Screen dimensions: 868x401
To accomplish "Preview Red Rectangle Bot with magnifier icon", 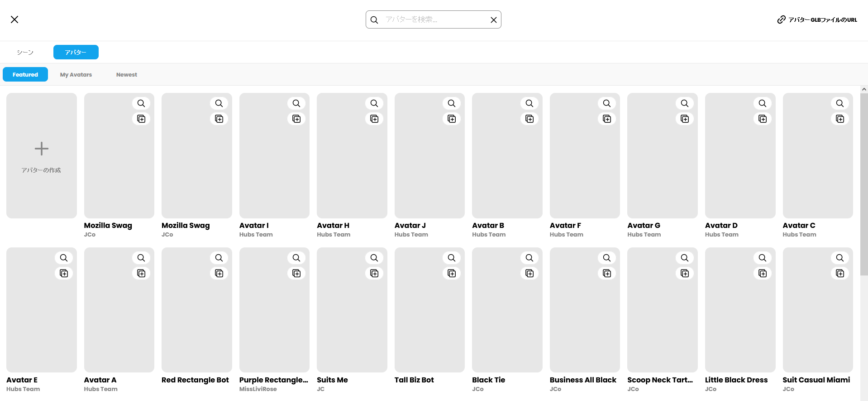I will (x=219, y=258).
